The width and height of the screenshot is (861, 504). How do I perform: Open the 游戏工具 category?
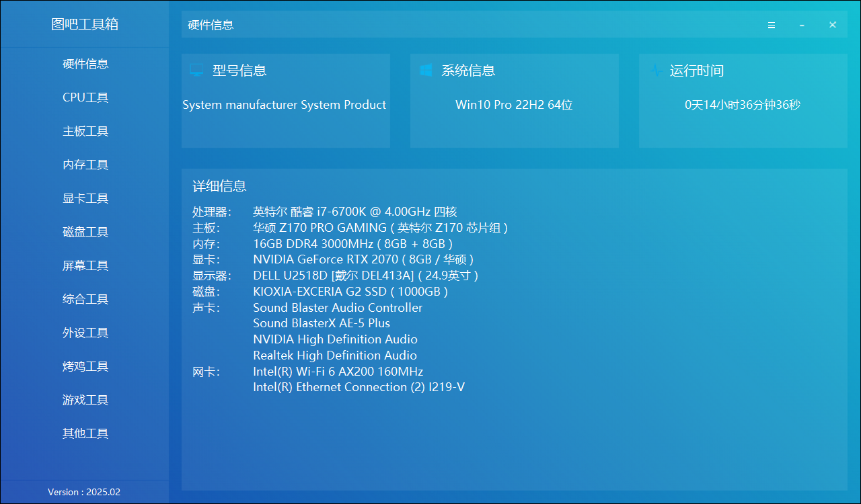85,399
